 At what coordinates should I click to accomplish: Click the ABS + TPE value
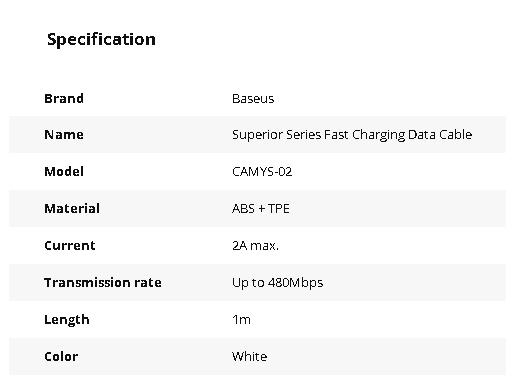click(x=261, y=209)
